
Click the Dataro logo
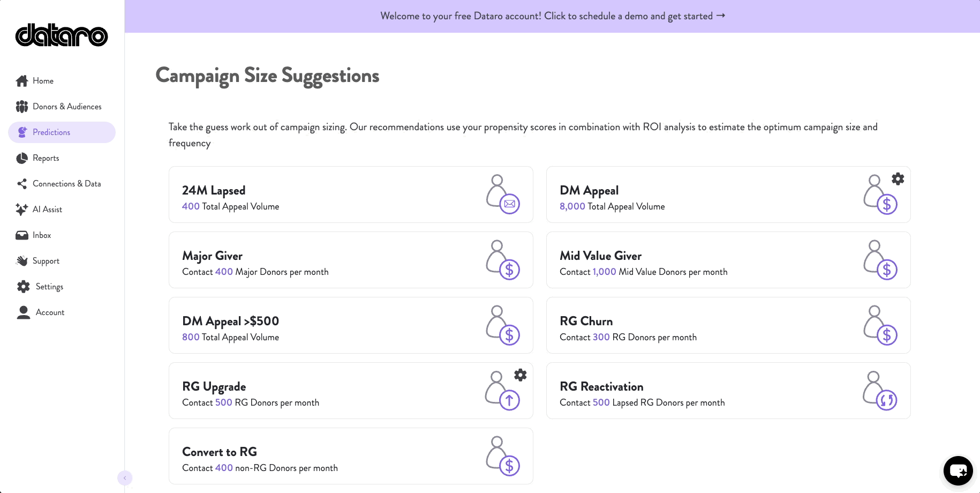pyautogui.click(x=62, y=35)
